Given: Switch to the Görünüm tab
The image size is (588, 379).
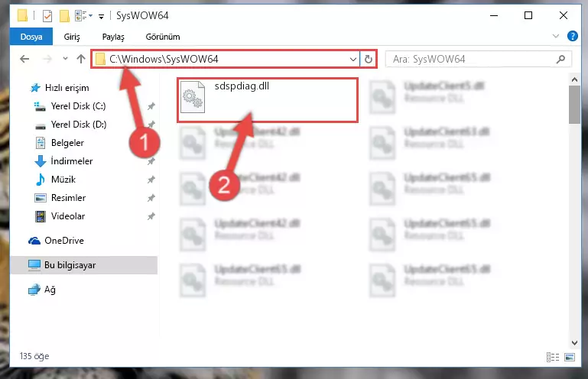Looking at the screenshot, I should pyautogui.click(x=163, y=37).
